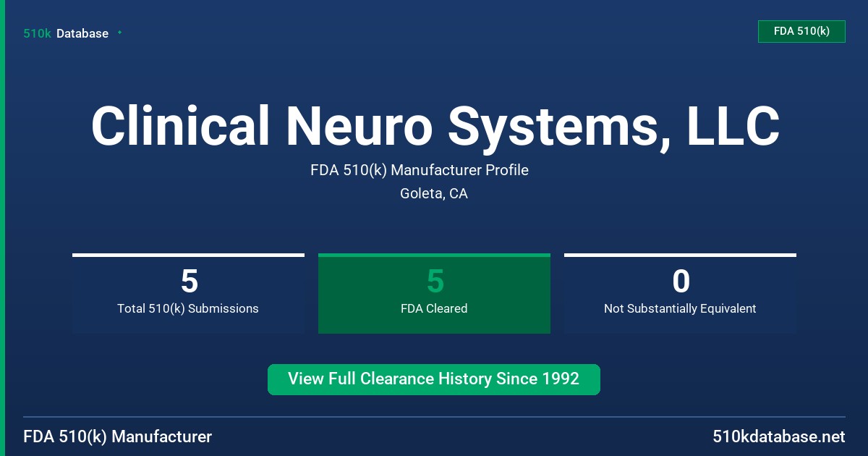868x456 pixels.
Task: Click the View Full Clearance History Since 1992 button
Action: pyautogui.click(x=434, y=379)
